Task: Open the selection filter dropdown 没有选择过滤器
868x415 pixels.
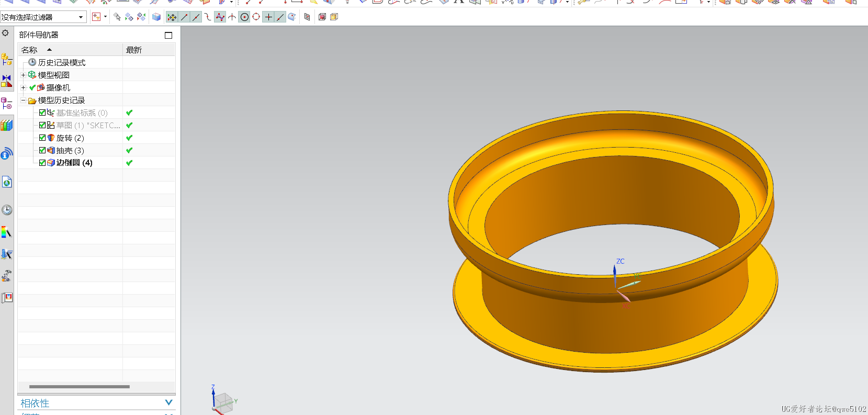Action: point(43,17)
